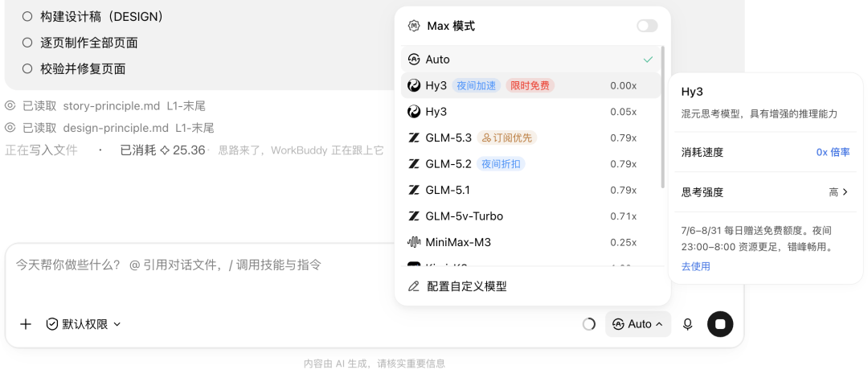Screen dimensions: 868x378
Task: Click the microphone voice input icon
Action: pos(687,324)
